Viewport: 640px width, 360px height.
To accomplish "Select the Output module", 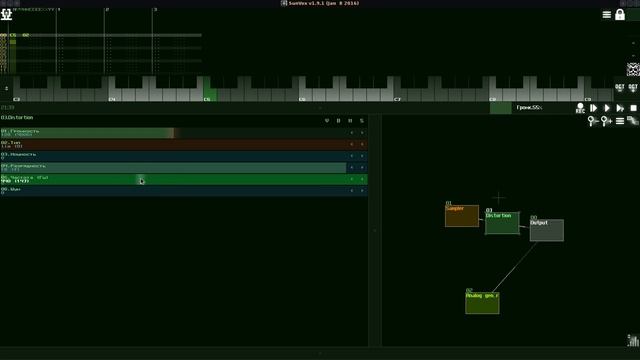I will (547, 230).
